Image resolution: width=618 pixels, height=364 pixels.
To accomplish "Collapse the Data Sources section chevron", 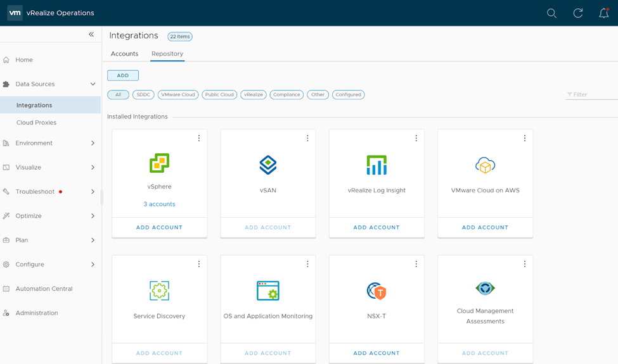I will click(93, 84).
